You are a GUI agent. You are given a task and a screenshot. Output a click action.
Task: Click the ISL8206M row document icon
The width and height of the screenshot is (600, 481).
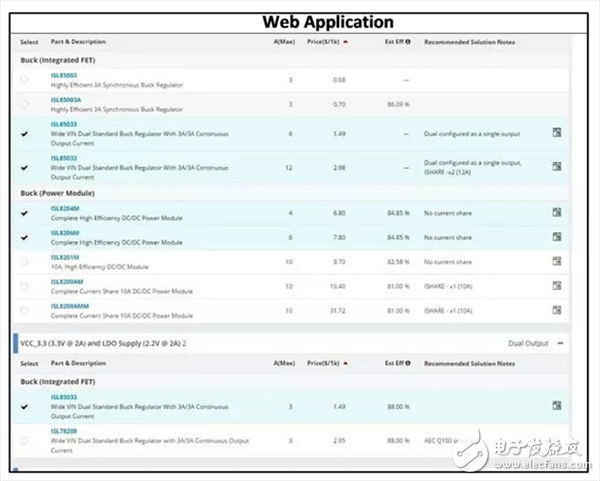point(556,237)
